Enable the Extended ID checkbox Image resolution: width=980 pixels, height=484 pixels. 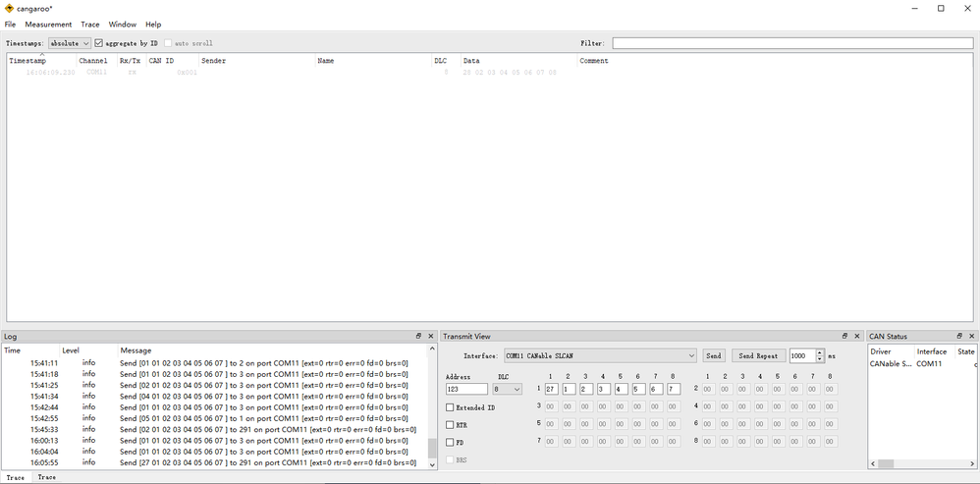(450, 407)
